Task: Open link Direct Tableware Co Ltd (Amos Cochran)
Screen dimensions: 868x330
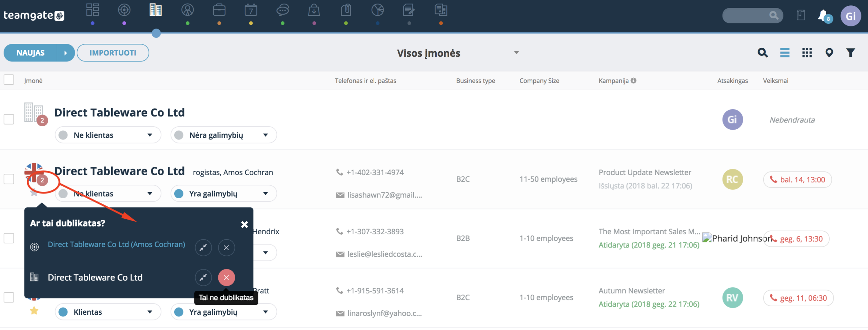Action: click(x=116, y=244)
